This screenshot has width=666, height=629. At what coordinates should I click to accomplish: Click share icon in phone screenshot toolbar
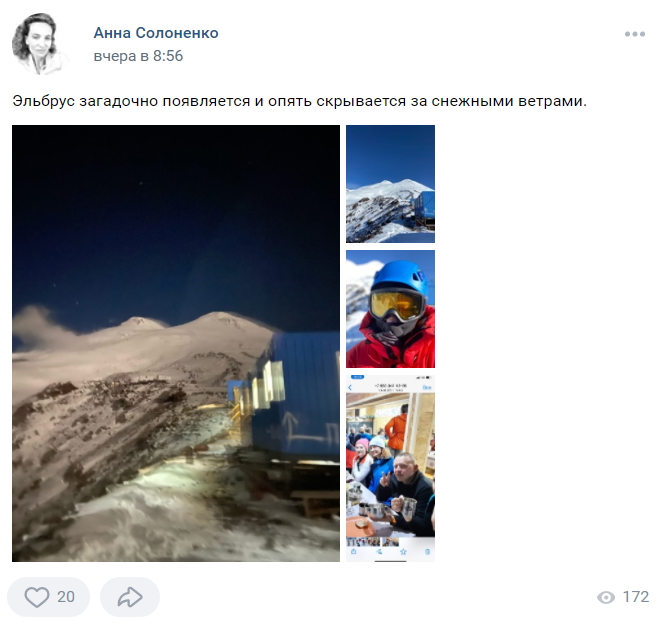(353, 552)
